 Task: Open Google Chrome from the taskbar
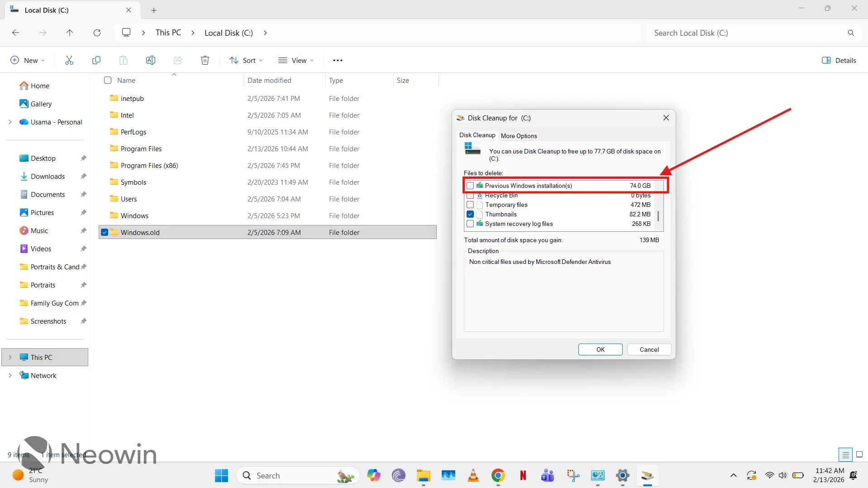tap(498, 475)
